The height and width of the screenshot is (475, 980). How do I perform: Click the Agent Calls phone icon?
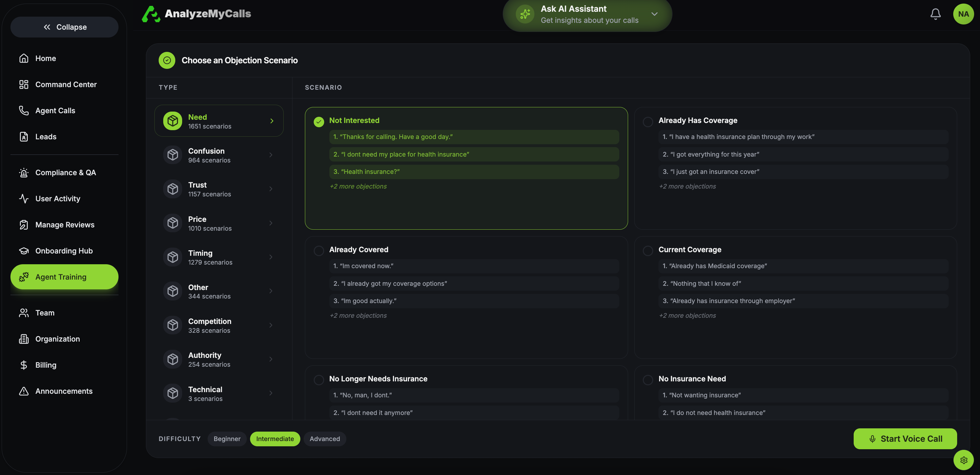tap(24, 110)
